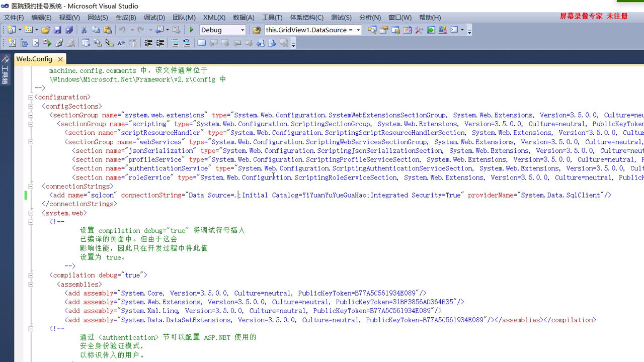This screenshot has width=644, height=362.
Task: Open the 工具箱 side panel tab
Action: coord(5,70)
